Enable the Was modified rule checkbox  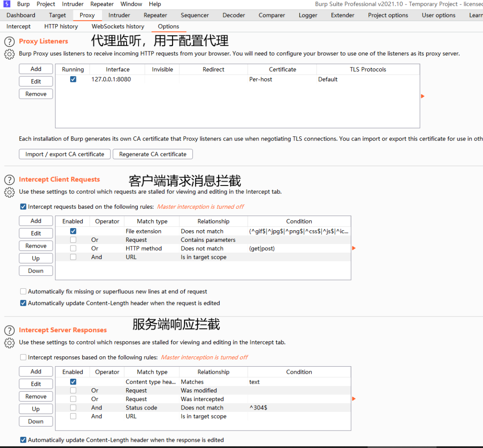pos(73,390)
